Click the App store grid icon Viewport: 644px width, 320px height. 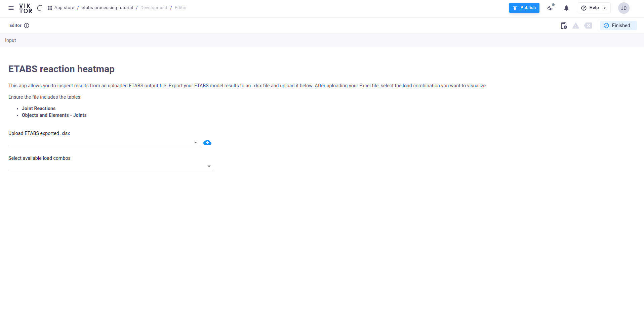(50, 8)
